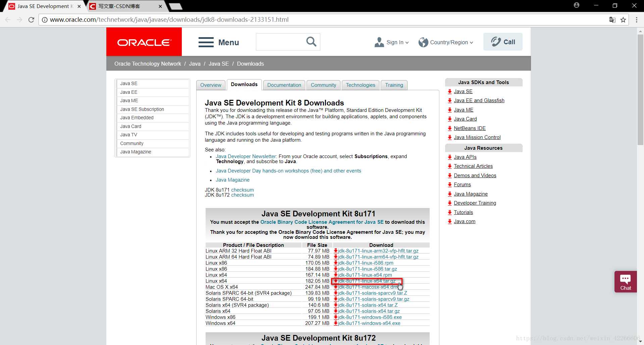Screen dimensions: 644x345
Task: Open the hamburger Menu icon
Action: (x=206, y=42)
